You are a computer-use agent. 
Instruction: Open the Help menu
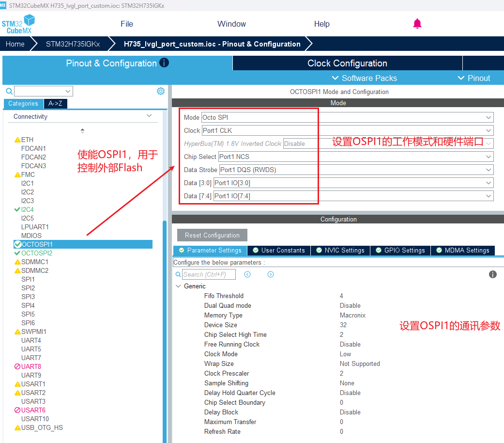tap(322, 24)
